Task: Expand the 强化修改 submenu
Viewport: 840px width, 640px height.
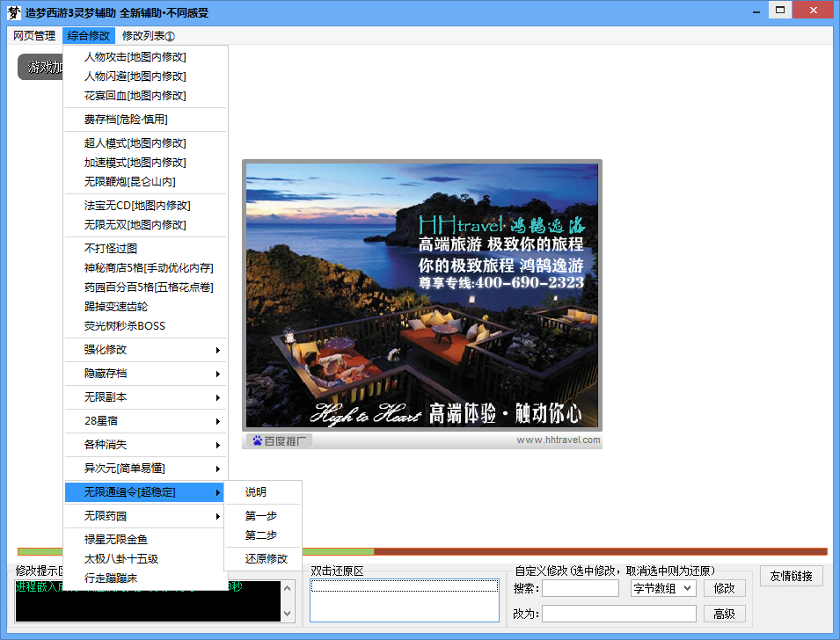Action: tap(145, 350)
